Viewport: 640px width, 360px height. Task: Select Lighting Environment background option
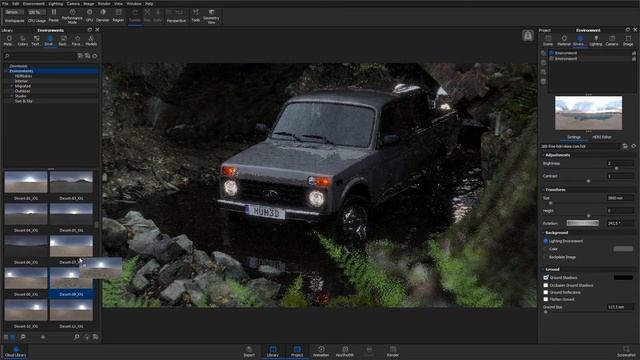click(546, 241)
